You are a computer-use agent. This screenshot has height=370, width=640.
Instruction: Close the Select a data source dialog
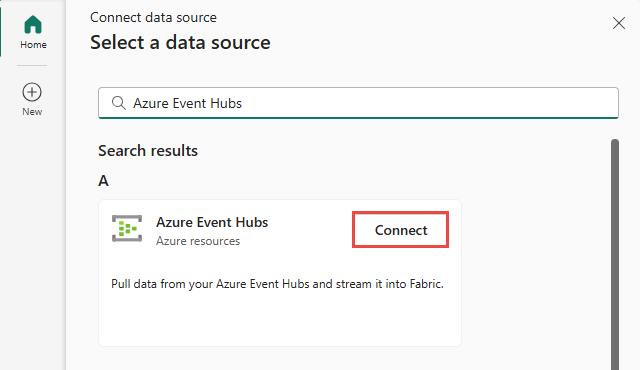coord(619,23)
